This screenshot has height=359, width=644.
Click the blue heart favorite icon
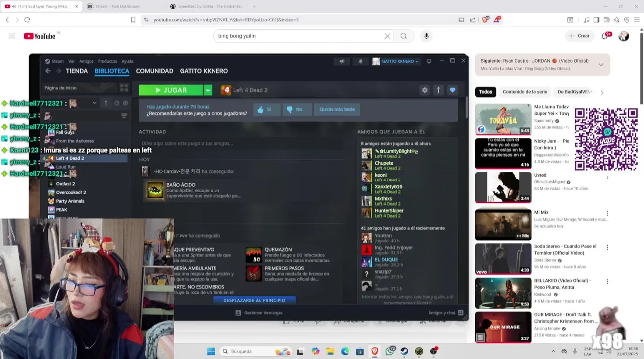click(452, 90)
